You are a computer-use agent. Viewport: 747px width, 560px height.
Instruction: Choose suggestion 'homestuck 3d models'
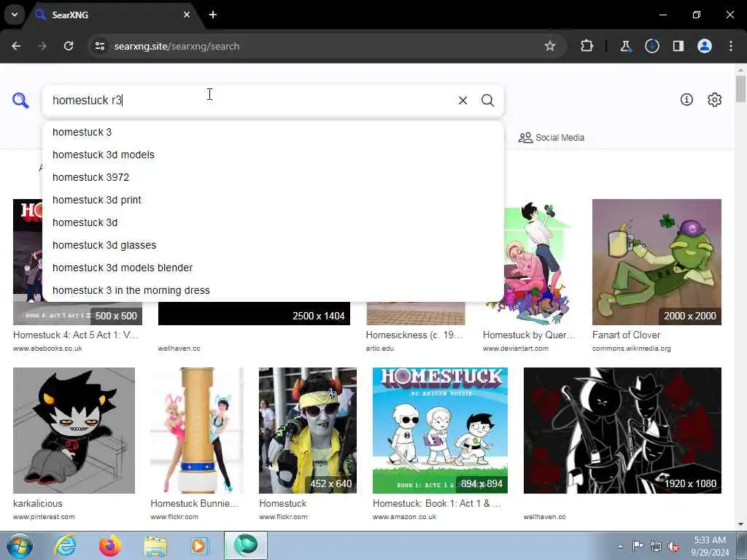pos(273,155)
